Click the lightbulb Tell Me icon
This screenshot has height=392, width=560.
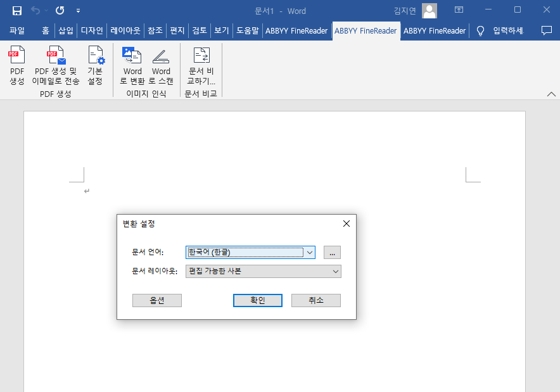(480, 30)
